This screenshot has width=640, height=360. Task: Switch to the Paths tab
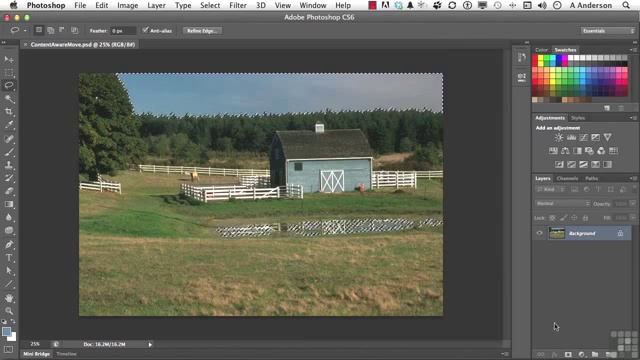point(591,178)
